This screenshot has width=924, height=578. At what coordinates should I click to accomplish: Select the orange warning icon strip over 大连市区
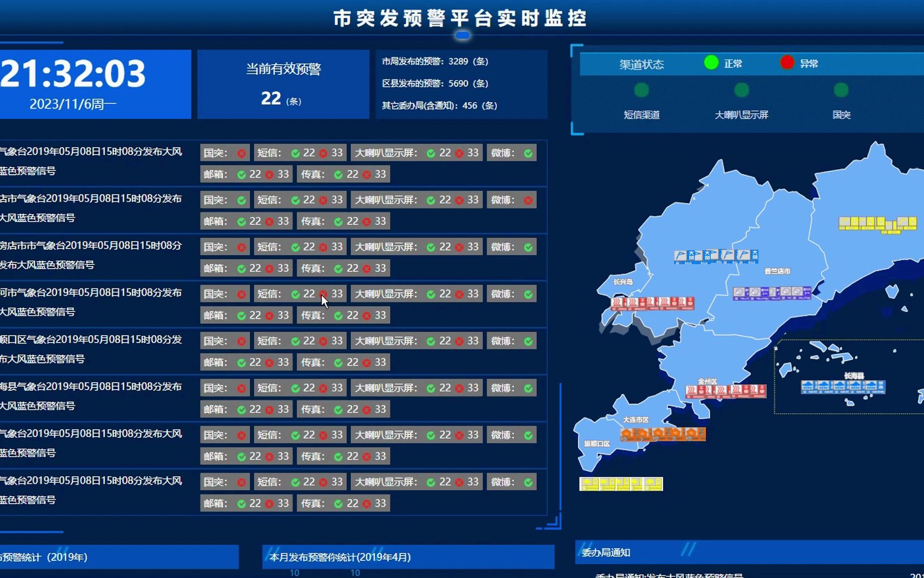click(663, 433)
